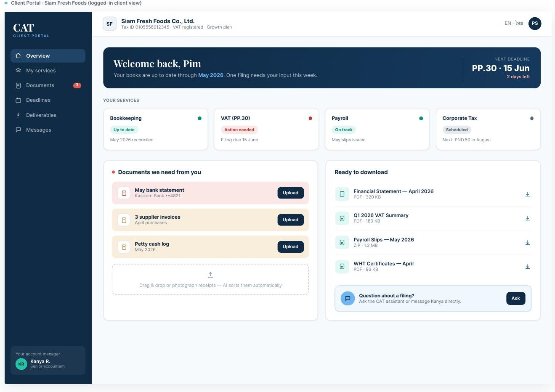Open the Documents section
This screenshot has width=555, height=392.
tap(48, 85)
